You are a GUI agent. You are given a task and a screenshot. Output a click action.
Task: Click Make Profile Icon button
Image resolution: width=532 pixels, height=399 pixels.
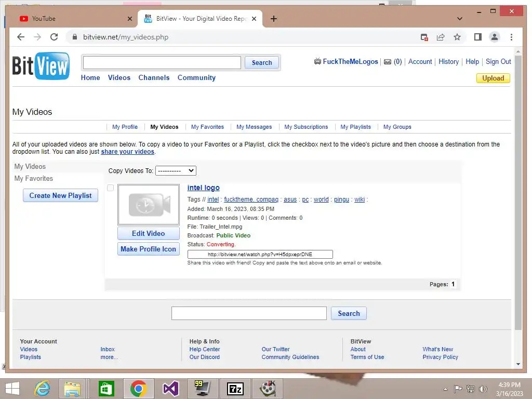[x=148, y=249]
